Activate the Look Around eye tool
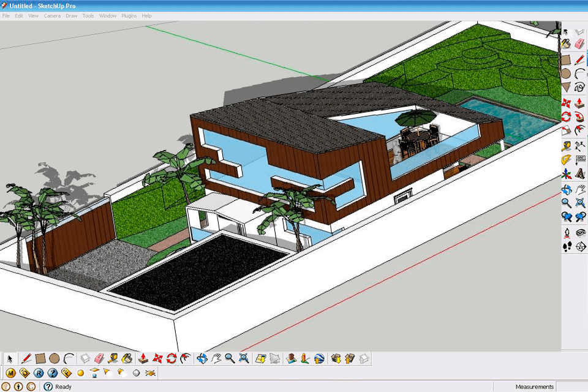 [580, 233]
